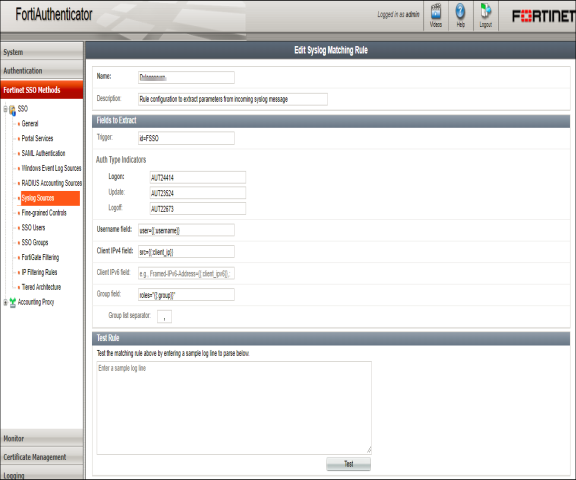Click the SSO folder lock icon
The image size is (576, 480).
[12, 109]
